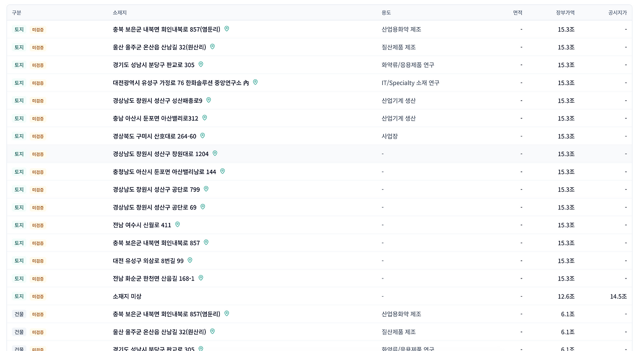Viewport: 644px width, 351px height.
Task: Click 미검증 badge in 소재지 미상 row
Action: click(x=38, y=297)
